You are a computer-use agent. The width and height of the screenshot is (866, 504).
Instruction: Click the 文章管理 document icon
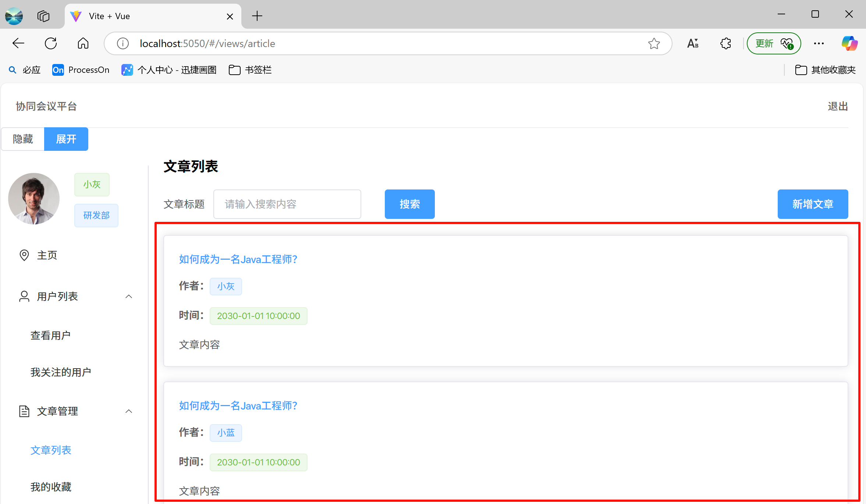[24, 411]
